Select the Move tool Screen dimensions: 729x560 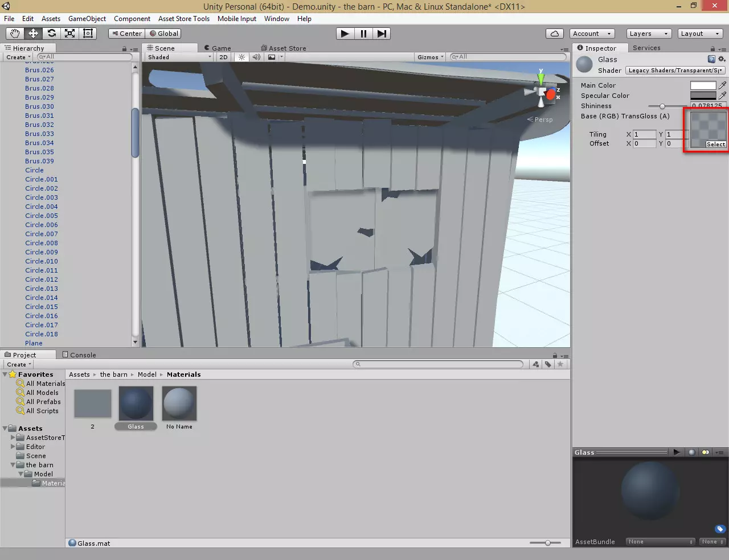[x=33, y=34]
